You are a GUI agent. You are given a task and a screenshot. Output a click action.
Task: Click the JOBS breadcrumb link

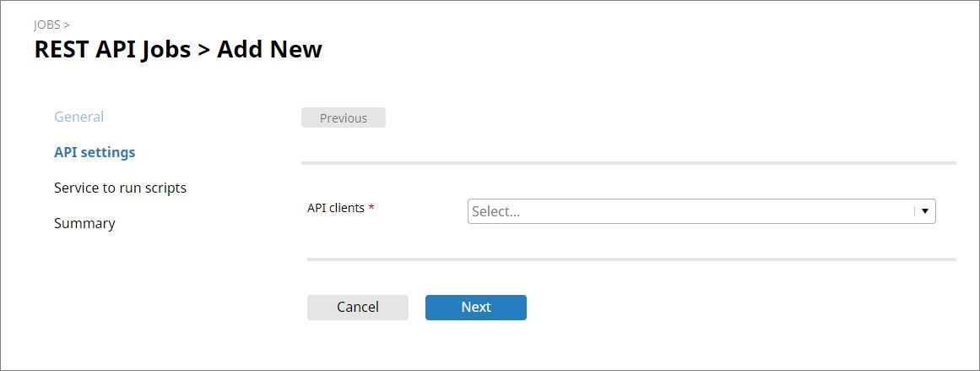coord(46,25)
